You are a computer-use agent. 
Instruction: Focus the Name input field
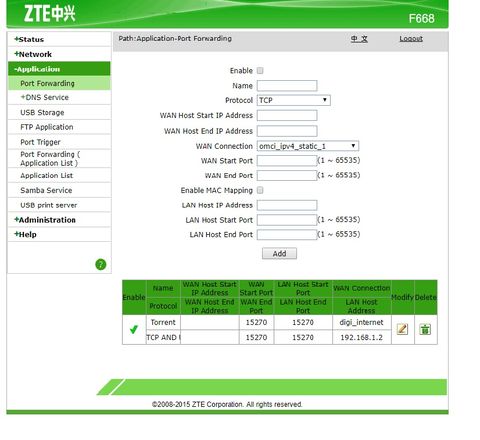point(287,86)
